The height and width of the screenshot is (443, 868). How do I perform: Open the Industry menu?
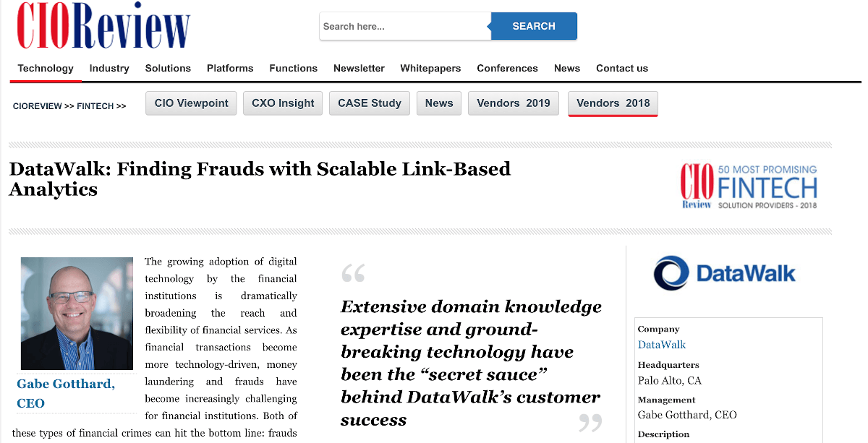(x=109, y=69)
